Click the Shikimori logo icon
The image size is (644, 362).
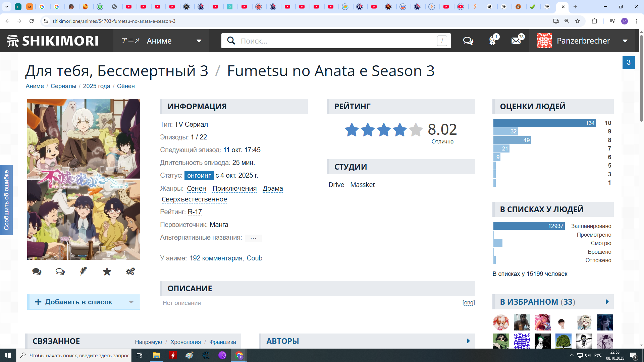13,41
